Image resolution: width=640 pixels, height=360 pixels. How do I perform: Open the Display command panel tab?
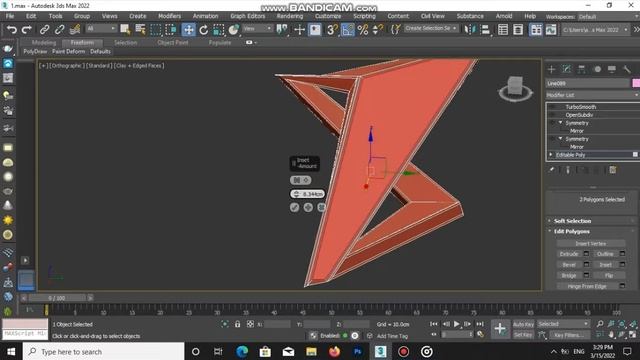tap(611, 69)
